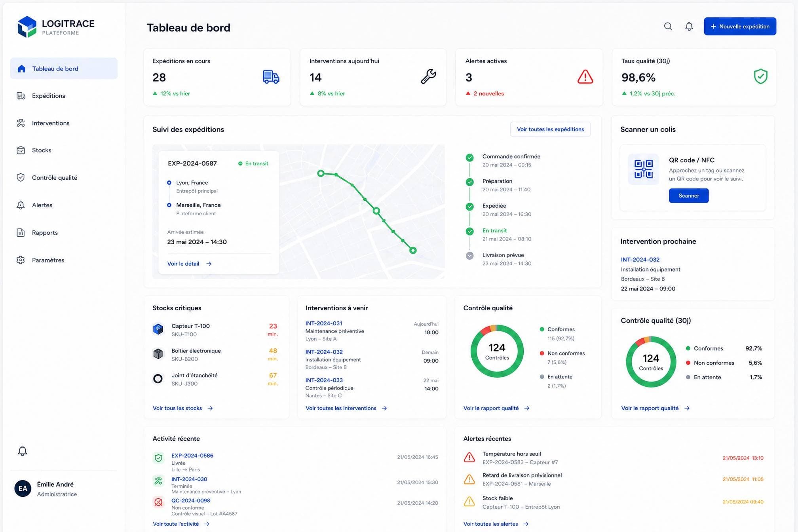Screen dimensions: 798x532
Task: Click the Expédiée green check marker
Action: 469,207
